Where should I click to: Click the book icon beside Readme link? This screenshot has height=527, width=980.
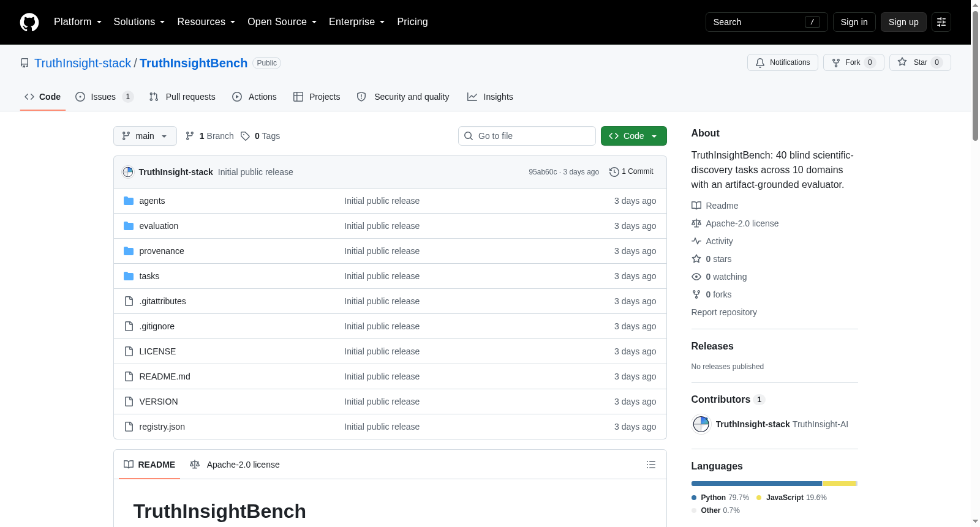(x=696, y=206)
